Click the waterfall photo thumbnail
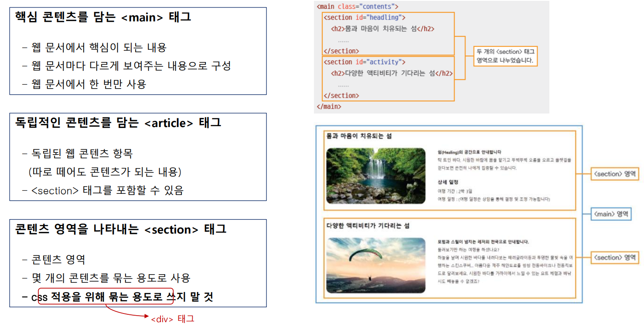644x327 pixels. tap(376, 176)
